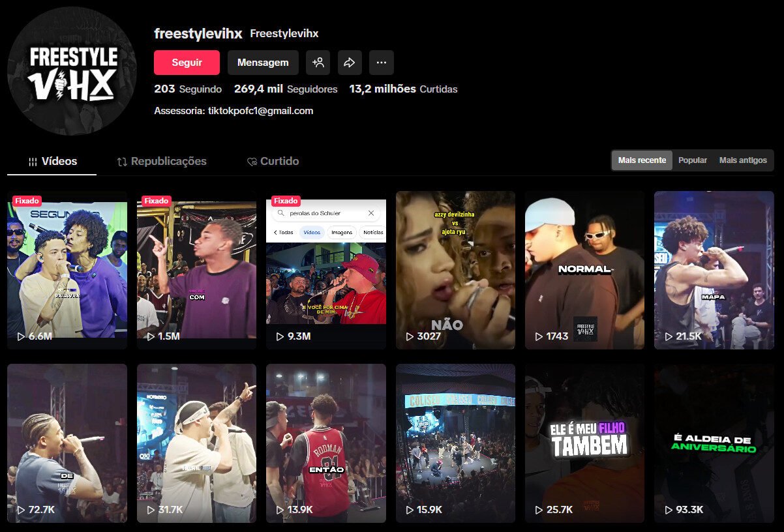
Task: Open the pinned 9.3M video
Action: (325, 271)
